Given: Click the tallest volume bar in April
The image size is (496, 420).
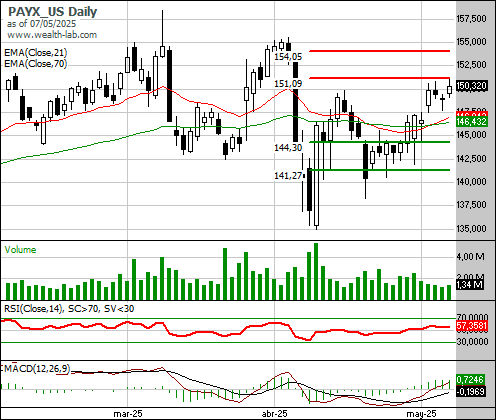Looking at the screenshot, I should 316,271.
